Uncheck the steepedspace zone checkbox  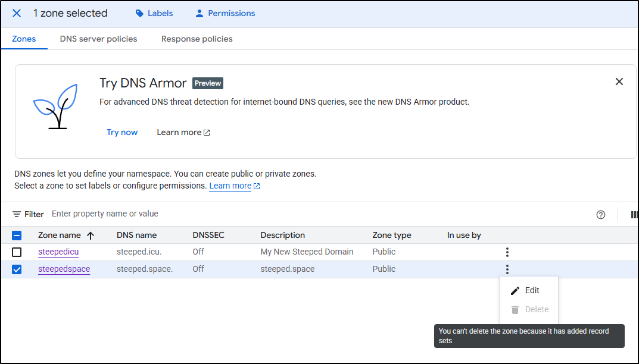[17, 269]
